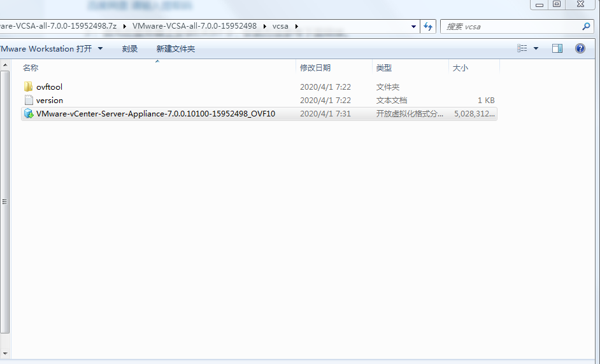Viewport: 600px width, 364px height.
Task: Expand arrow after VMware-VCSA-all-7.0.0-15952498 breadcrumb
Action: [264, 26]
